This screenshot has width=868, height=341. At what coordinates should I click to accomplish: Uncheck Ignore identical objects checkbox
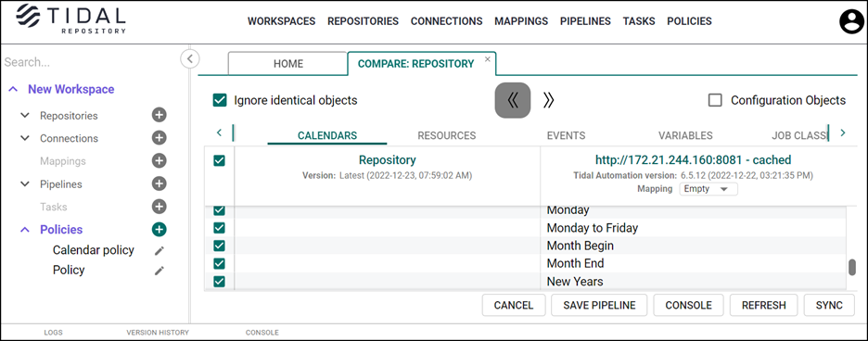pos(220,100)
